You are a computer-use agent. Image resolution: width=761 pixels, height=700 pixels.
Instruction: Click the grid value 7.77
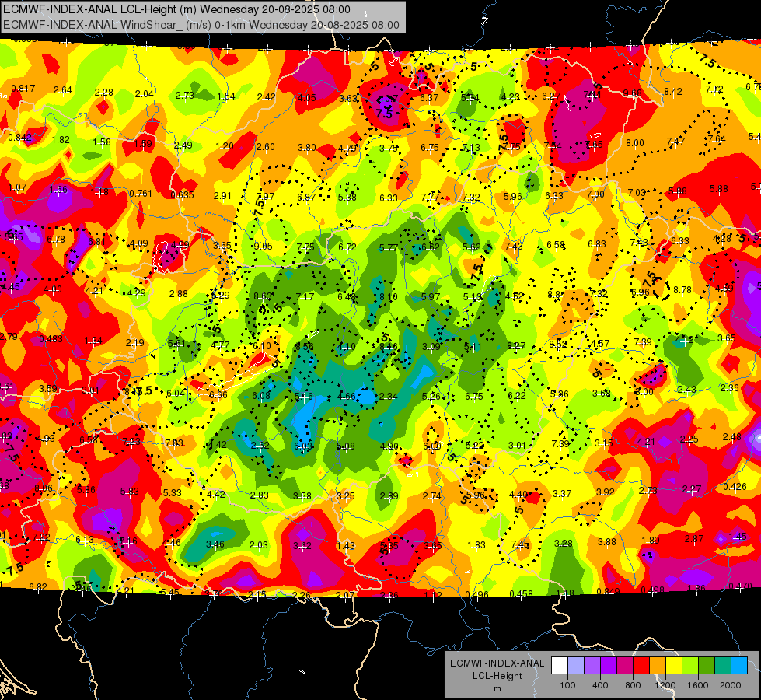coord(430,197)
